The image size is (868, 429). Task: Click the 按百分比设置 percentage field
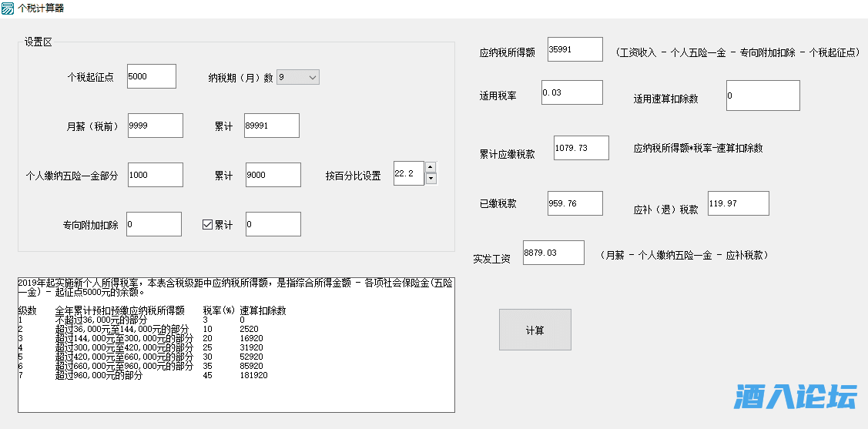click(408, 174)
